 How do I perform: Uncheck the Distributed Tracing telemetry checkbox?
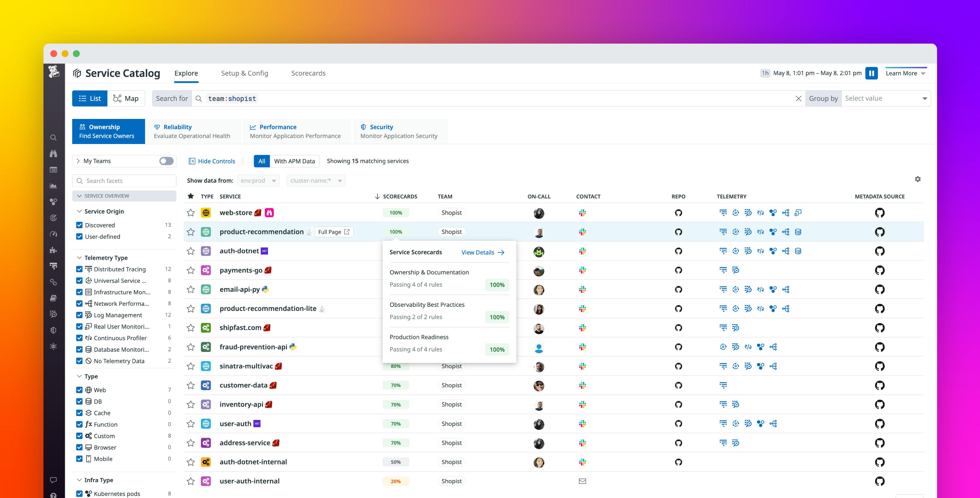[79, 269]
